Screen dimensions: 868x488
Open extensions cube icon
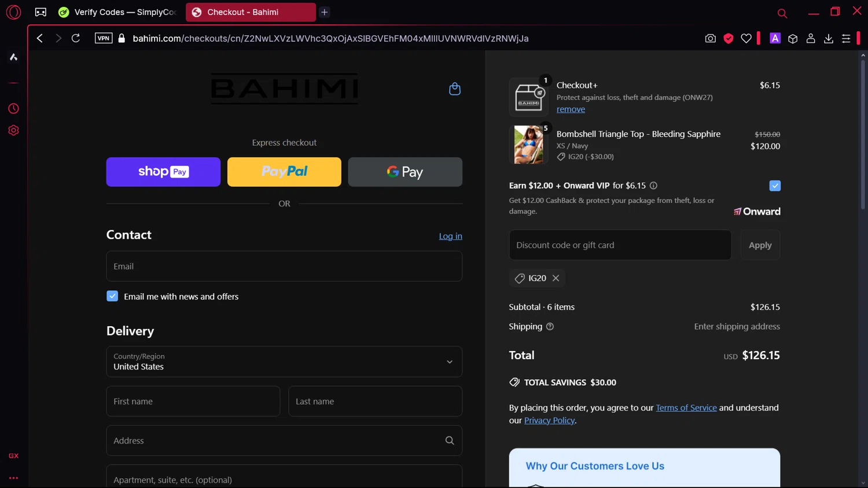tap(793, 38)
